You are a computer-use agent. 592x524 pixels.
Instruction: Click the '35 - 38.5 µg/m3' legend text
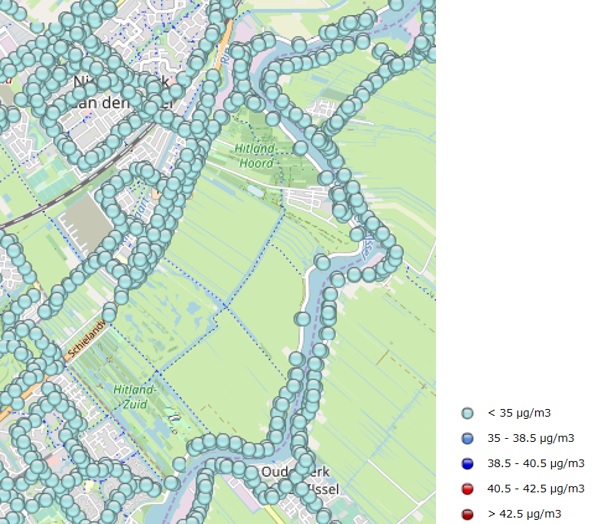click(x=531, y=438)
